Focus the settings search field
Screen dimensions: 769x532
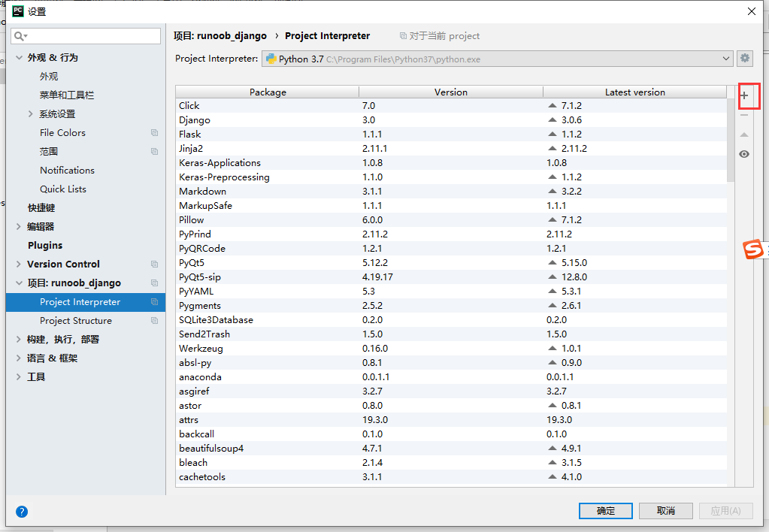[86, 36]
